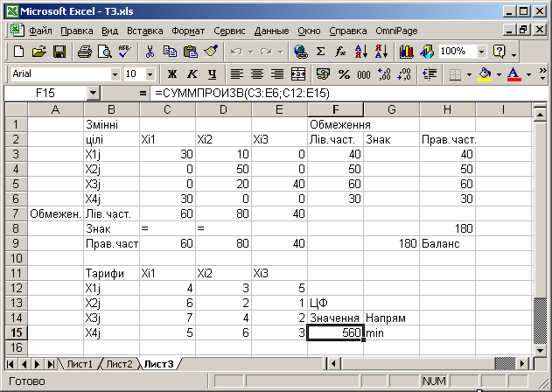
Task: Switch to the Лист2 sheet tab
Action: tap(119, 364)
